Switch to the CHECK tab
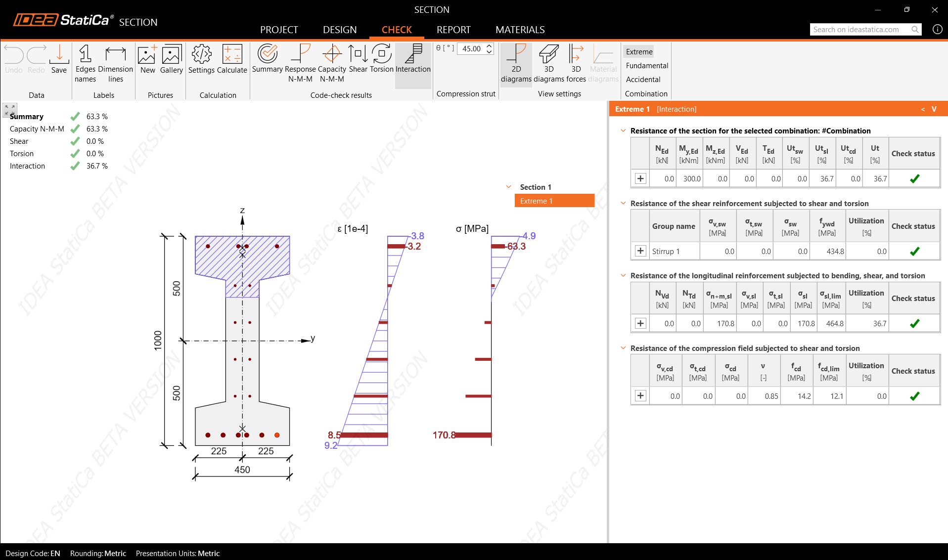Image resolution: width=948 pixels, height=560 pixels. click(x=397, y=30)
